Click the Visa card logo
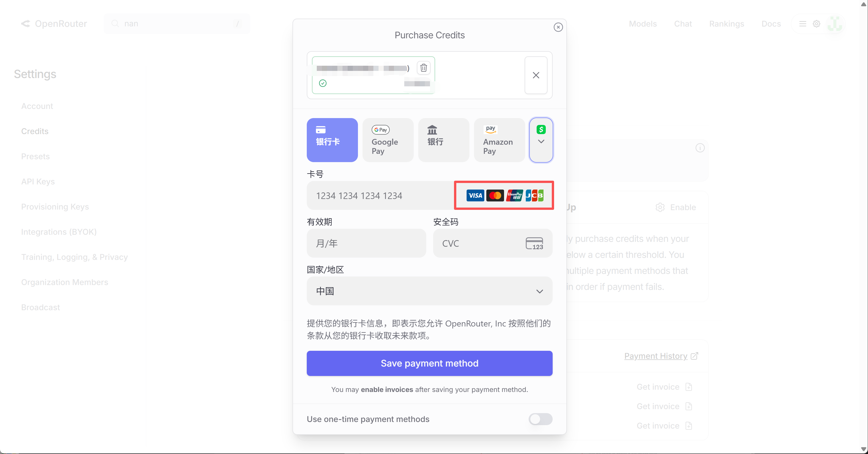Viewport: 868px width, 454px height. tap(475, 196)
